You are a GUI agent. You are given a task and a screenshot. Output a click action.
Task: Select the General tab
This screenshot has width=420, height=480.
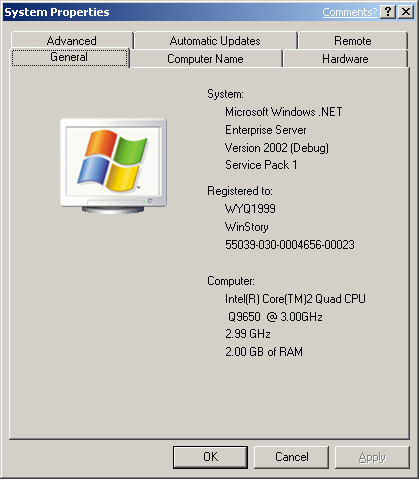point(69,57)
